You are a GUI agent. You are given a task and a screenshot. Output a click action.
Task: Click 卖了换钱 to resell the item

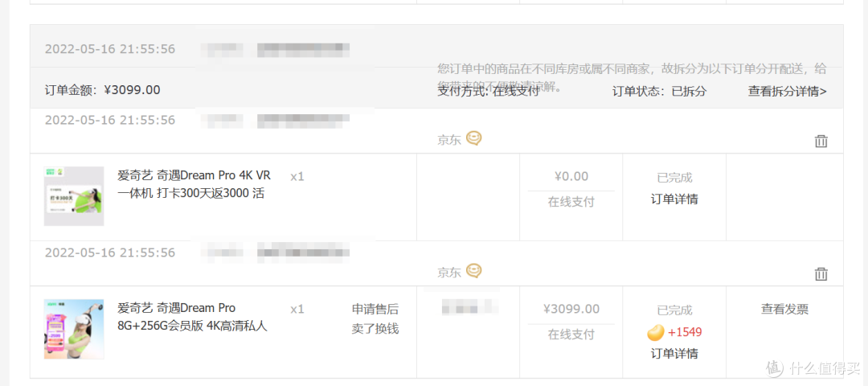point(375,328)
